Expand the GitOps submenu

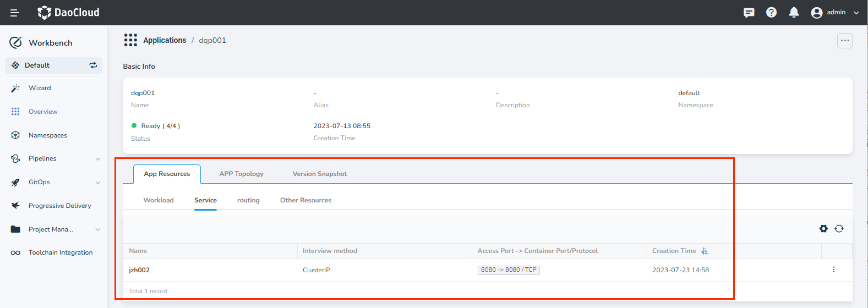click(x=97, y=183)
